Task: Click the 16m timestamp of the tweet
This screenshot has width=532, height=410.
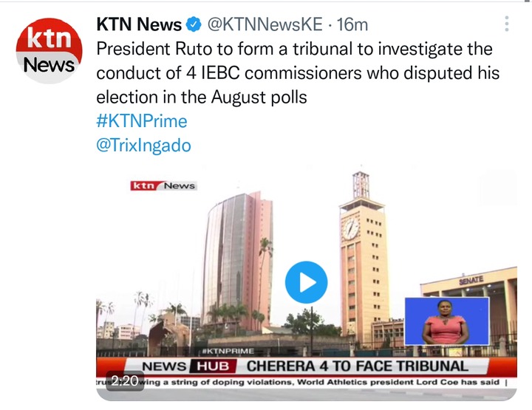Action: point(352,24)
